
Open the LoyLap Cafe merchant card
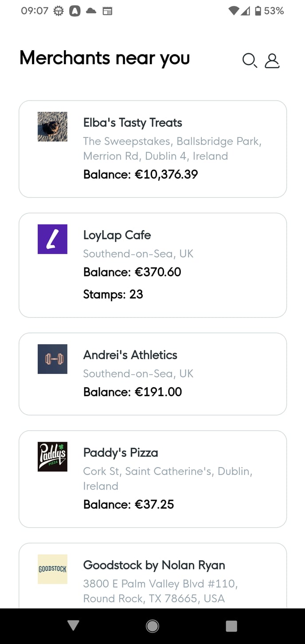[152, 265]
